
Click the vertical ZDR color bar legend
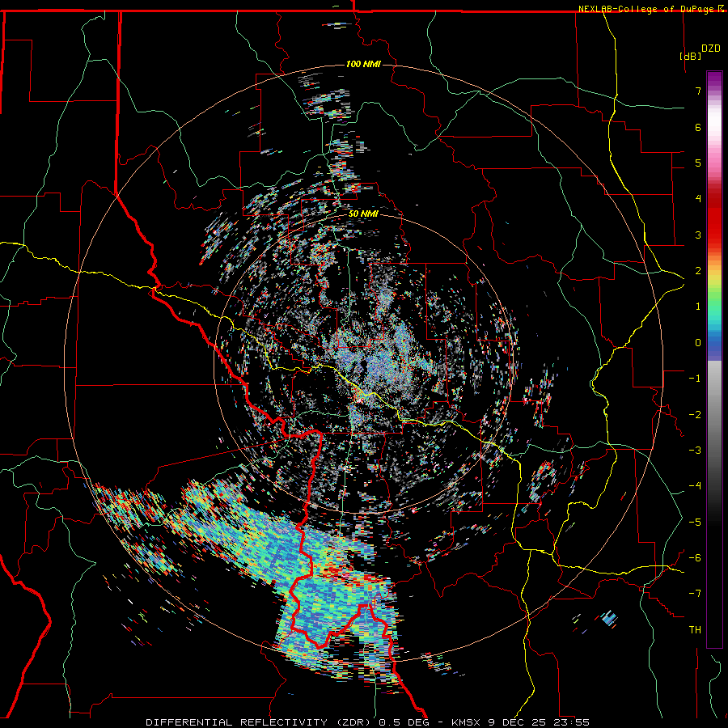(x=714, y=359)
